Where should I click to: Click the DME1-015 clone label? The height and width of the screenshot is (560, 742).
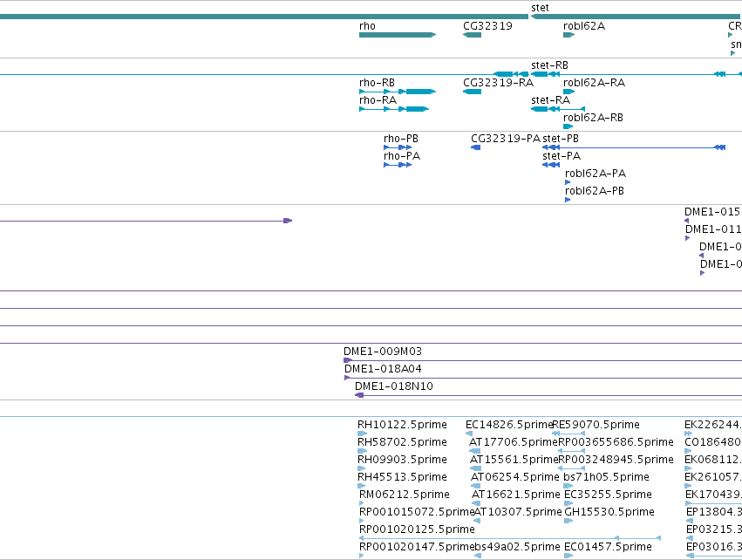point(712,212)
